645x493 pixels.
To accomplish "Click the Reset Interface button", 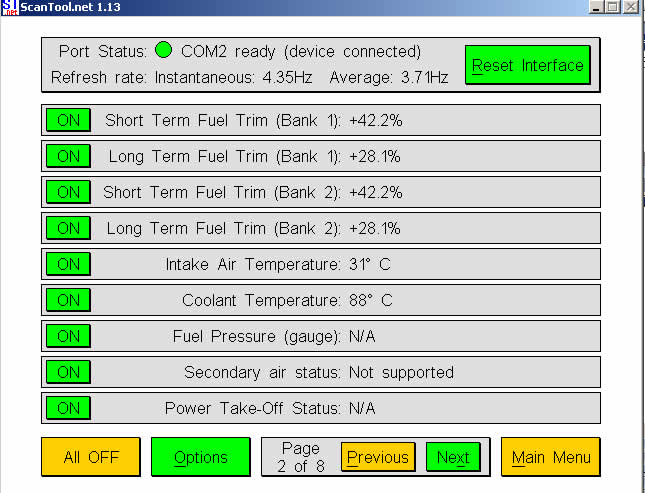I will (x=527, y=66).
